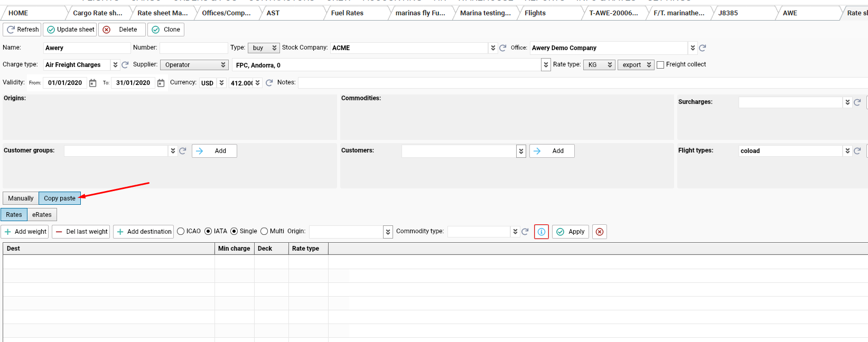Reload the Charge type list
868x342 pixels.
coord(125,65)
